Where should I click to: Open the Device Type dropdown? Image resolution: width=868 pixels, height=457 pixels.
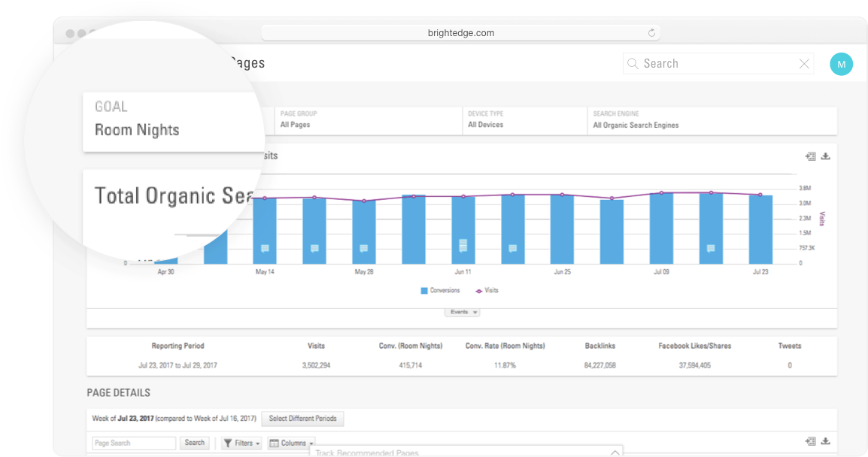(524, 120)
